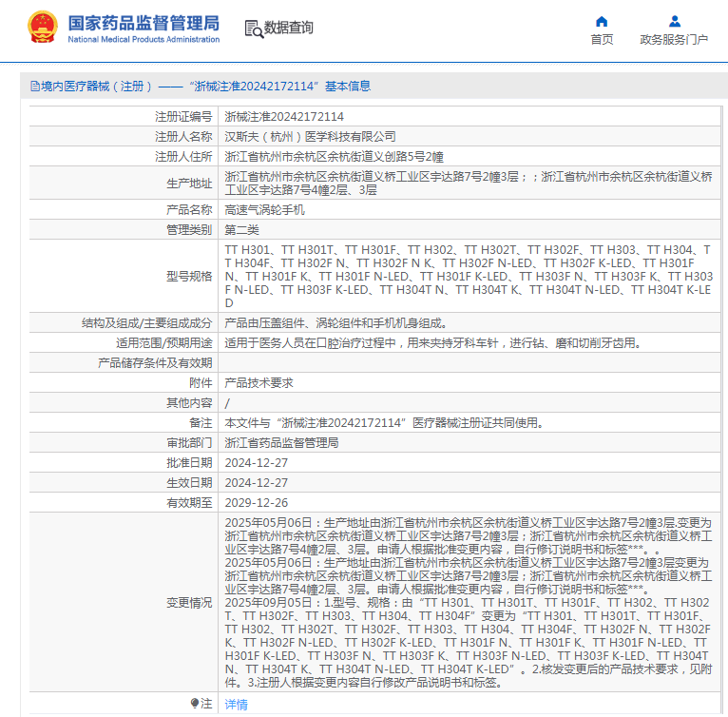Image resolution: width=728 pixels, height=717 pixels.
Task: Click the expiry date 2029-12-26
Action: coord(257,503)
